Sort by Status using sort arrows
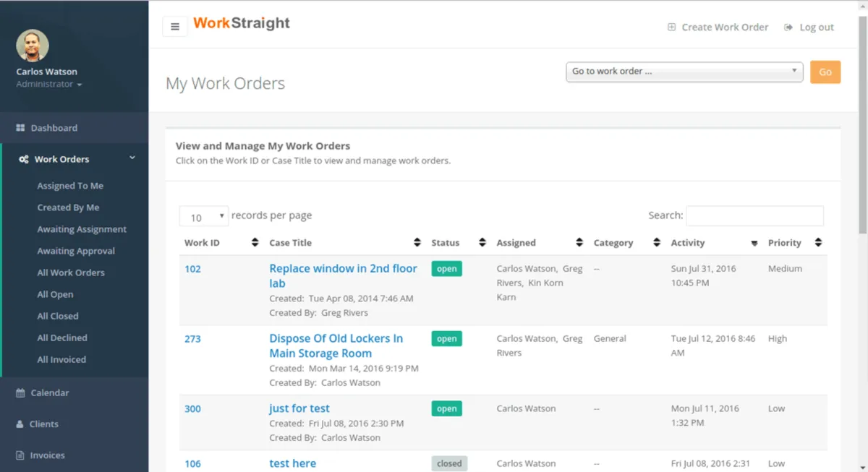Viewport: 868px width, 472px height. tap(482, 243)
